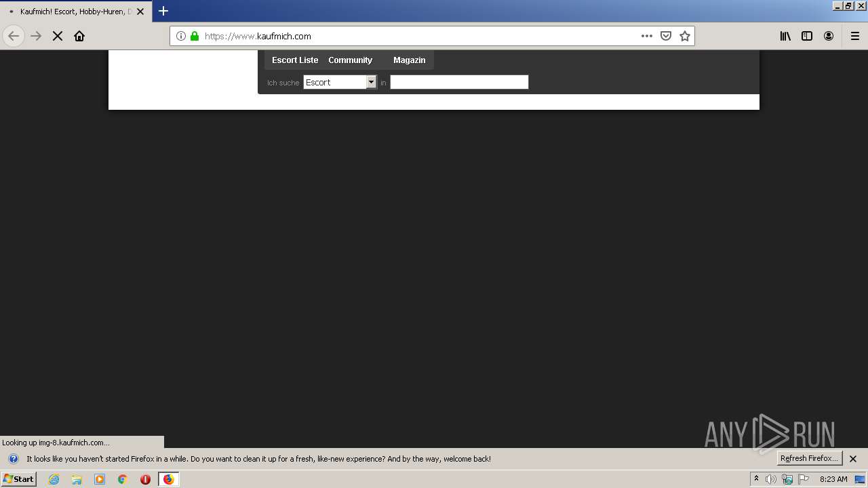Image resolution: width=868 pixels, height=488 pixels.
Task: Open the Community menu
Action: coord(350,60)
